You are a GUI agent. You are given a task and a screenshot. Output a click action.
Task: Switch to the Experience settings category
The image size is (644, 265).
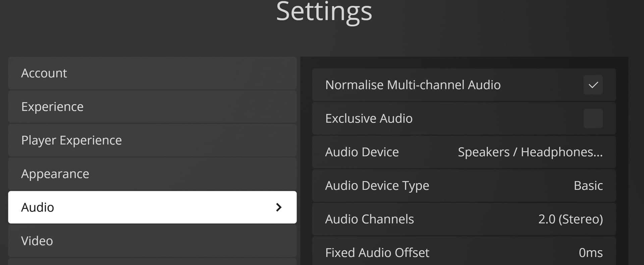52,107
